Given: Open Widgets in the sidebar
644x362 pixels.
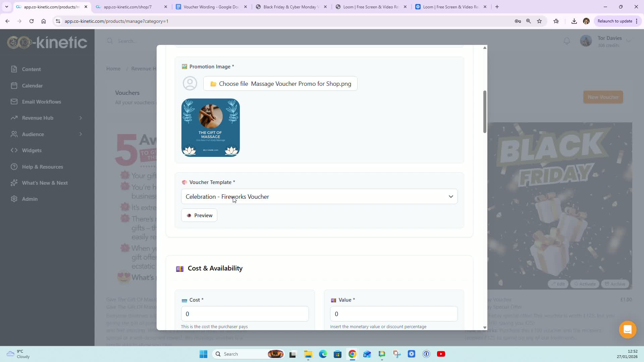Looking at the screenshot, I should 32,150.
